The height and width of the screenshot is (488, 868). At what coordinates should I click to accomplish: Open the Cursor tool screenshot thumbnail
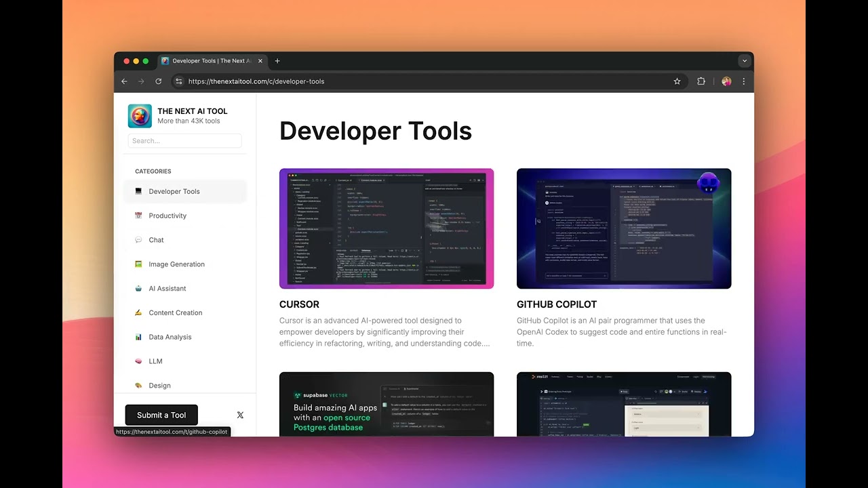click(387, 228)
